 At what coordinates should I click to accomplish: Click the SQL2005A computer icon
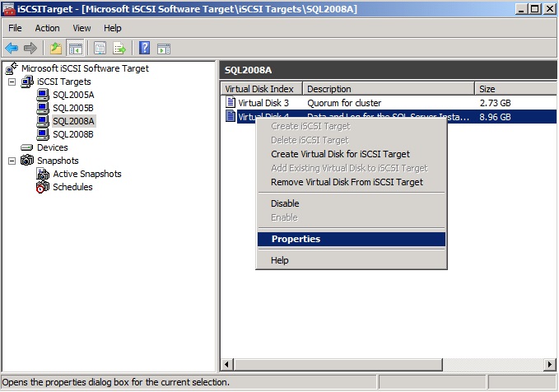pos(43,95)
